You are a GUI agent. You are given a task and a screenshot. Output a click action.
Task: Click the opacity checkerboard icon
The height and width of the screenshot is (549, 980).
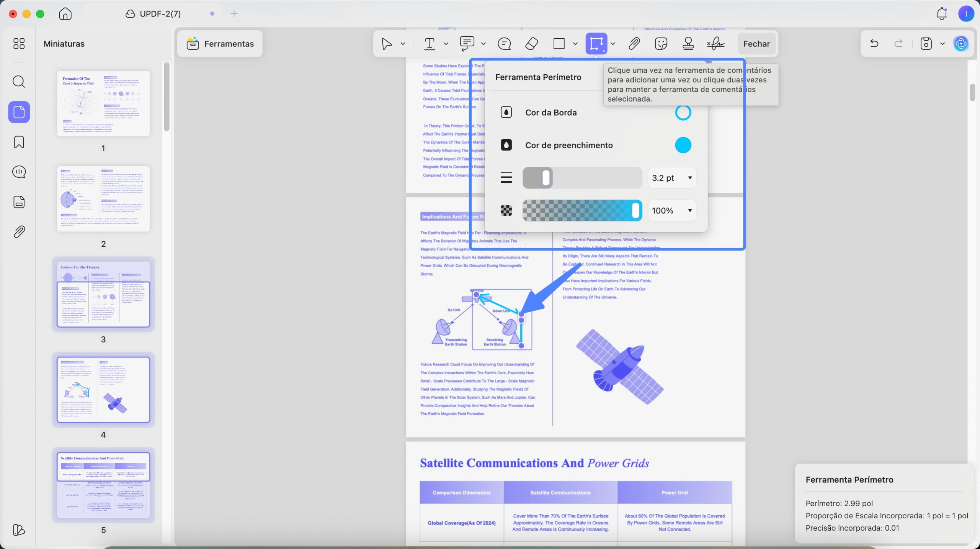506,210
